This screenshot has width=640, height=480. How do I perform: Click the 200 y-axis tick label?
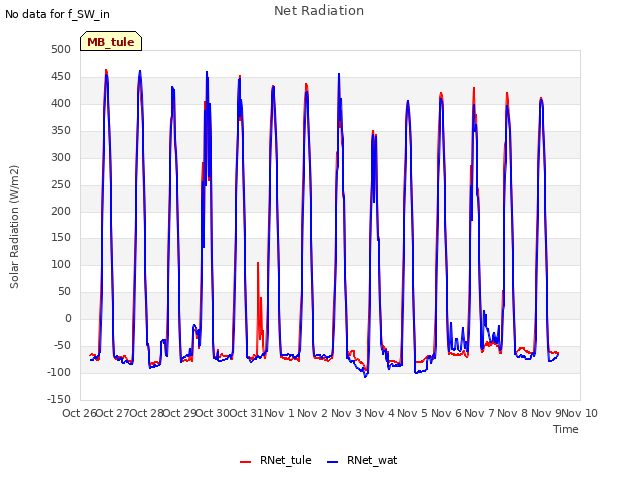point(61,211)
